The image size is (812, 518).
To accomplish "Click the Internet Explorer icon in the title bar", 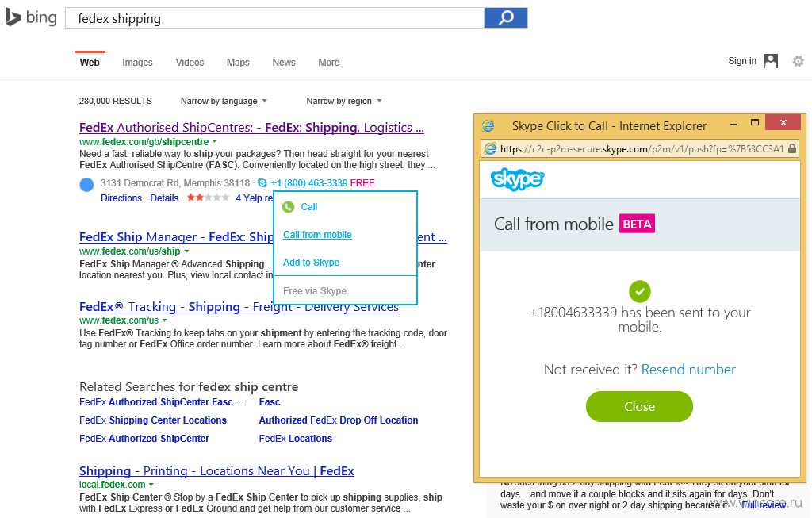I will 488,126.
